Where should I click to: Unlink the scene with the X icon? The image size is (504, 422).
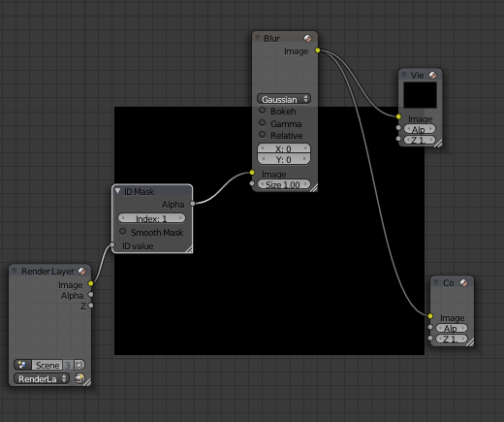pyautogui.click(x=79, y=365)
